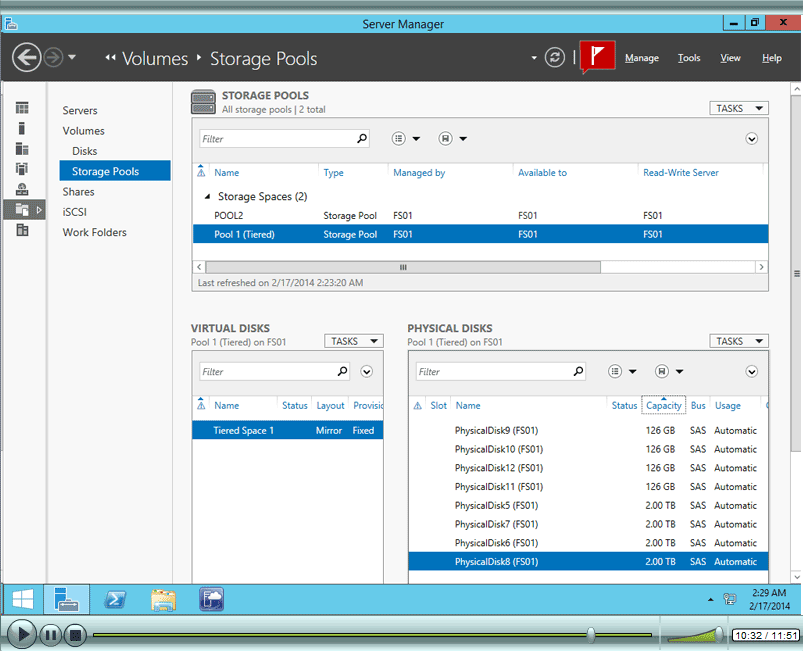Select the Tiered Space 1 virtual disk
This screenshot has height=651, width=803.
pos(288,431)
